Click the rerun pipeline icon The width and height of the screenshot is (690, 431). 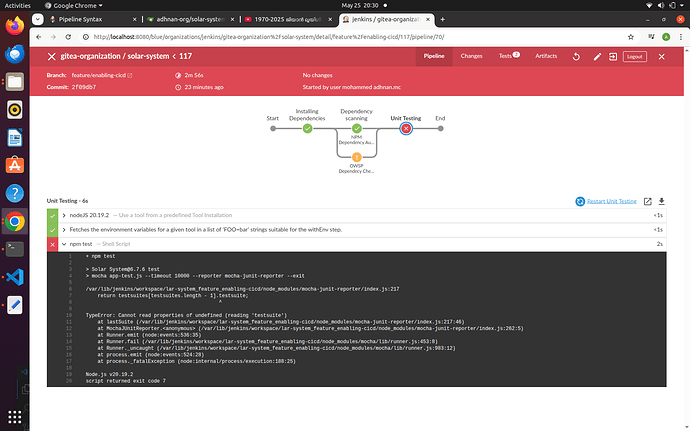(x=576, y=57)
